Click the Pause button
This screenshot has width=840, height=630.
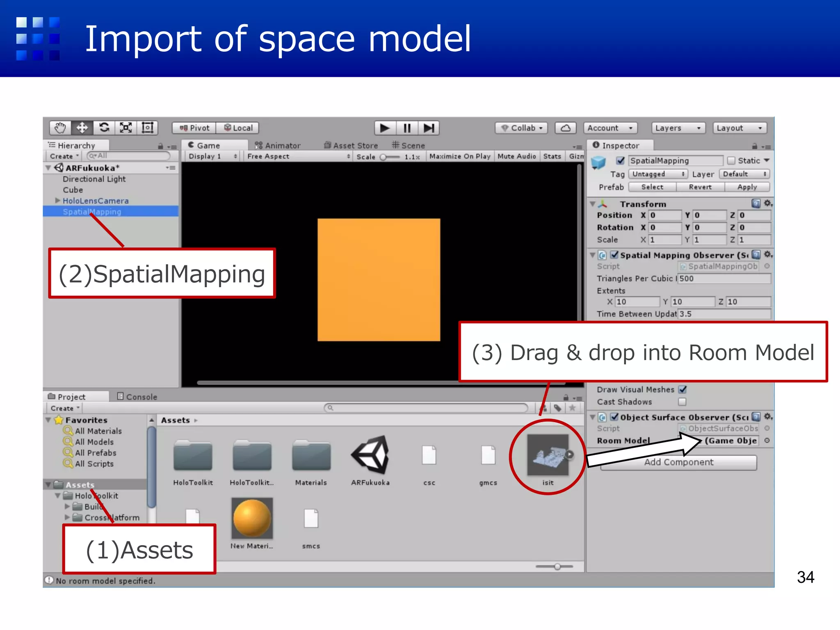pyautogui.click(x=407, y=128)
